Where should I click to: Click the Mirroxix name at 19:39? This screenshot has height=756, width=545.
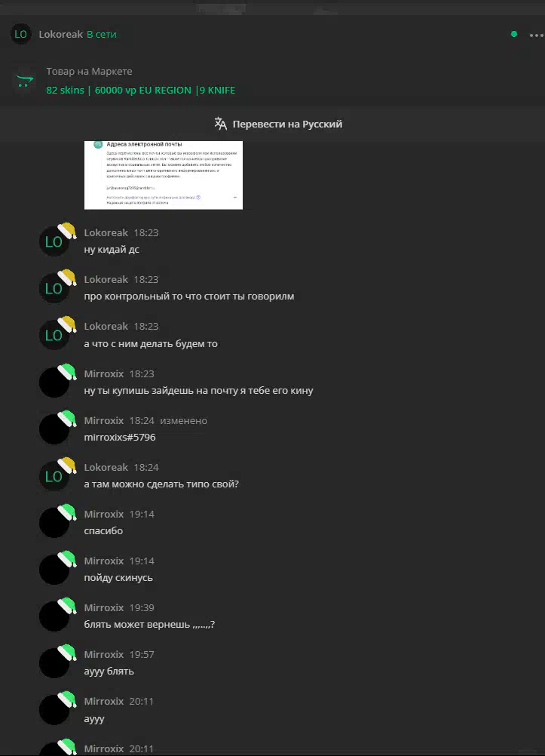(103, 607)
